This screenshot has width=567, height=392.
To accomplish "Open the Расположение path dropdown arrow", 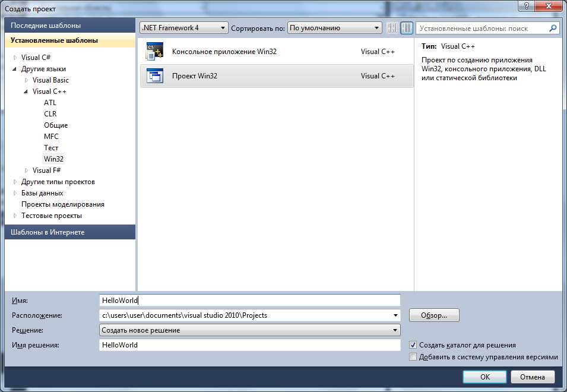I will 395,315.
